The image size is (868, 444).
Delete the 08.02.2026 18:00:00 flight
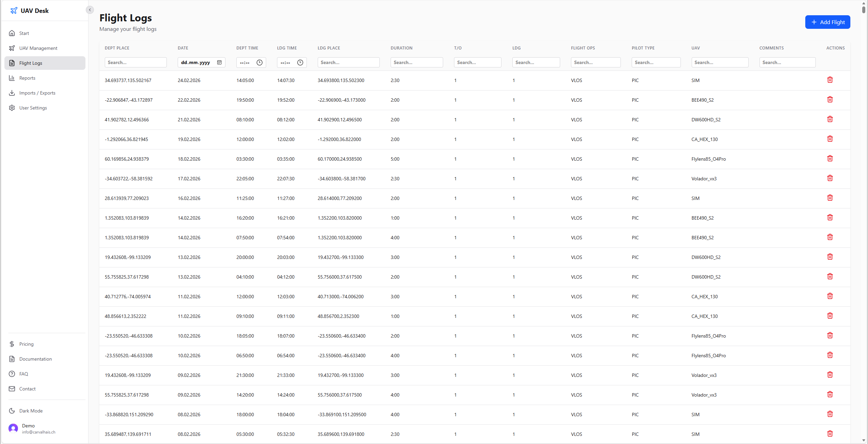pos(830,414)
